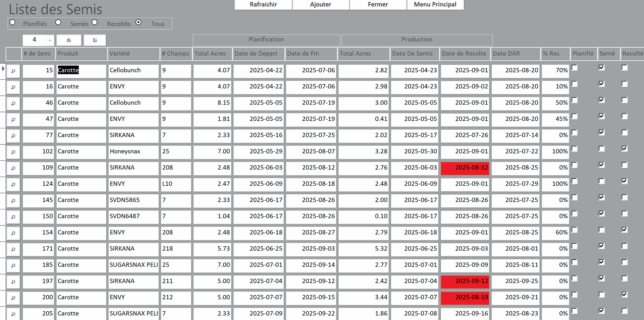Open semi 46 Cellobunch record details
The height and width of the screenshot is (320, 644).
click(x=13, y=104)
